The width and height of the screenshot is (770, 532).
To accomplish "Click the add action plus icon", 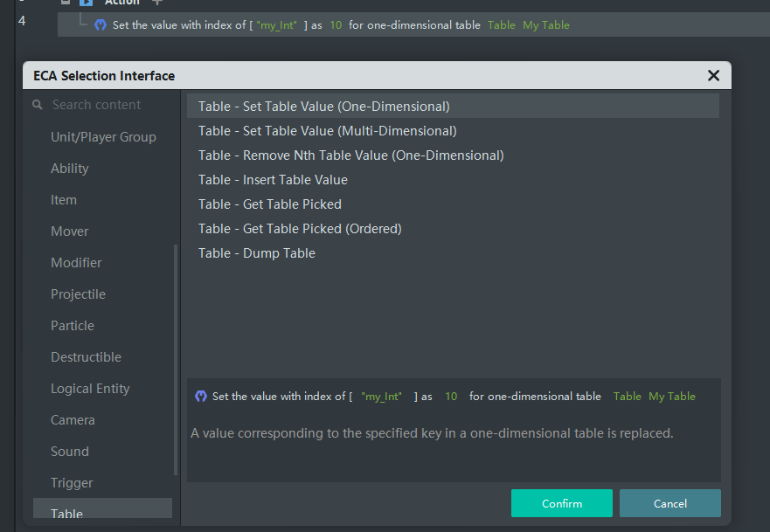I will [x=156, y=3].
